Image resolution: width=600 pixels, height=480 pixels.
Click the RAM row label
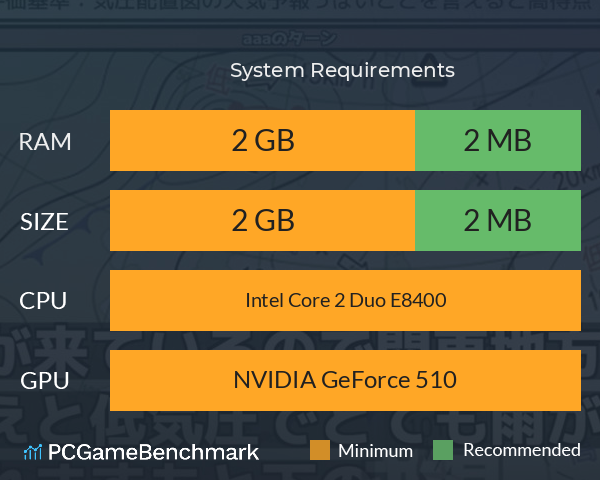(45, 142)
